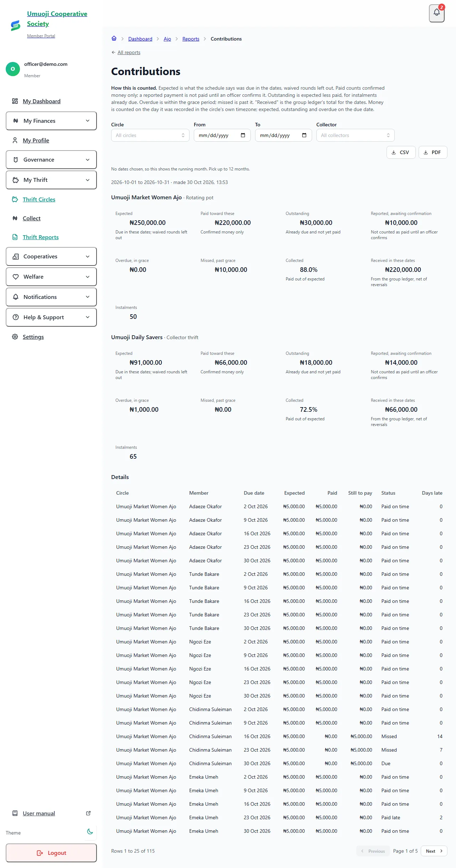
Task: Open Dashboard breadcrumb link
Action: [x=140, y=39]
